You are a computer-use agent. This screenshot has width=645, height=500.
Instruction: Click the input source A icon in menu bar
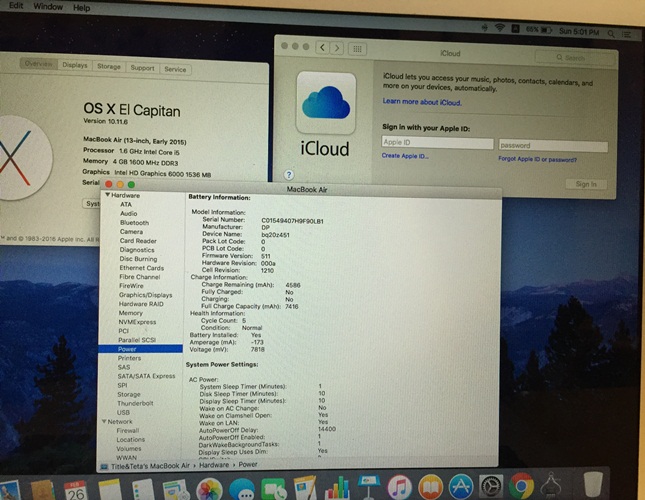click(515, 28)
